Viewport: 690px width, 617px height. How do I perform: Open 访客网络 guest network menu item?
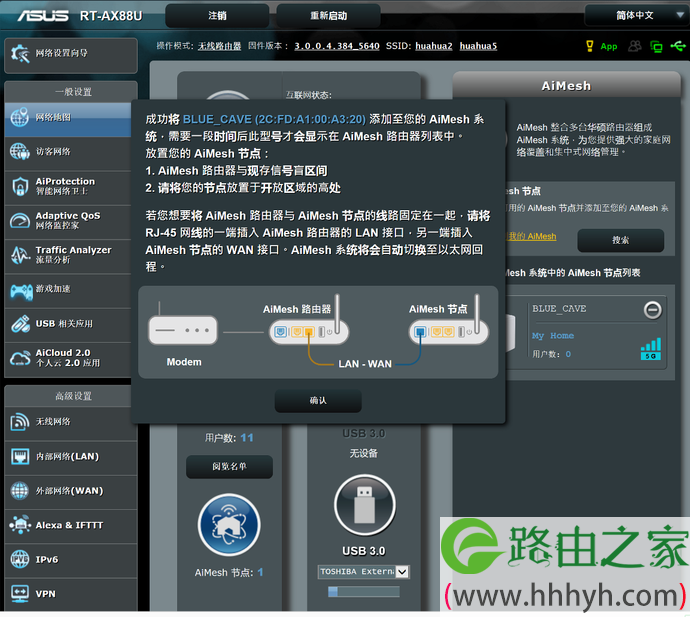[x=70, y=152]
